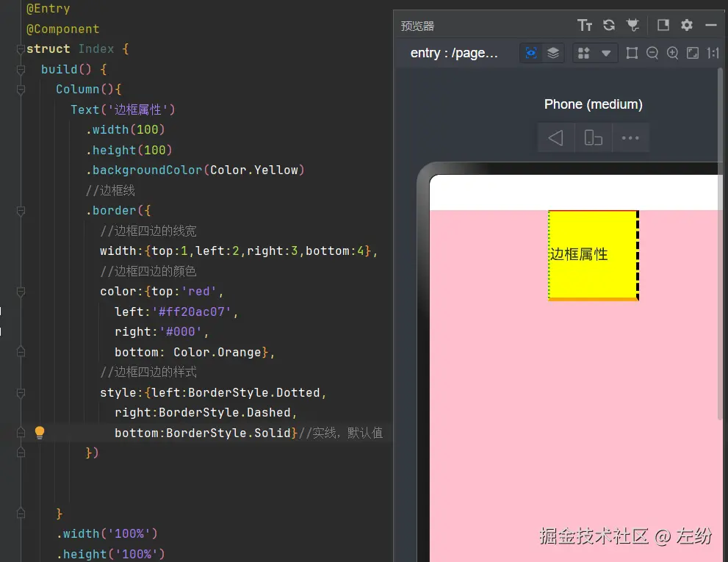
Task: Zoom in the preview
Action: click(x=672, y=53)
